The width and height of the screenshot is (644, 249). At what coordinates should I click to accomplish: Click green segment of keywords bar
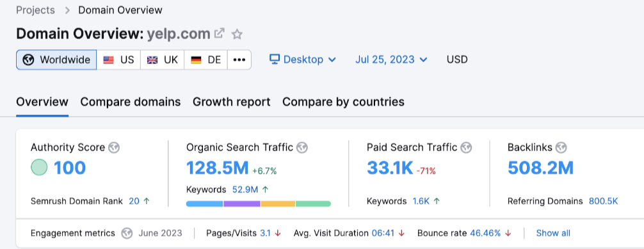314,204
